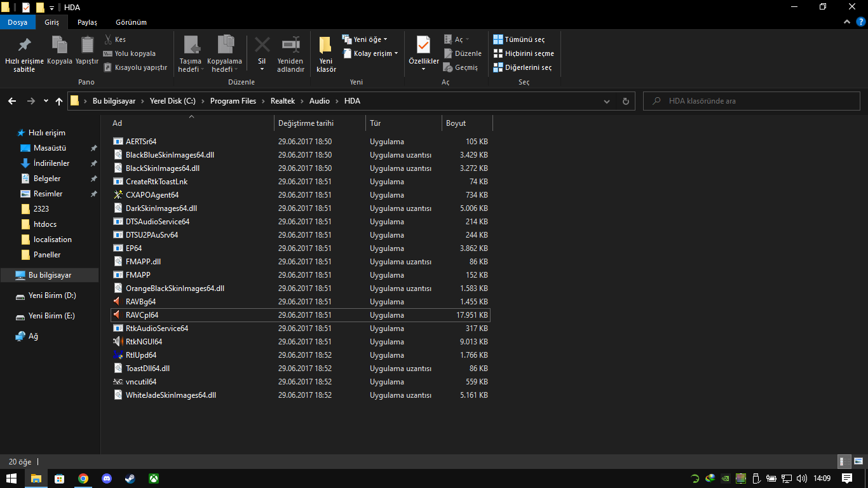Switch to the Giriş tab
This screenshot has height=488, width=868.
pos(51,22)
